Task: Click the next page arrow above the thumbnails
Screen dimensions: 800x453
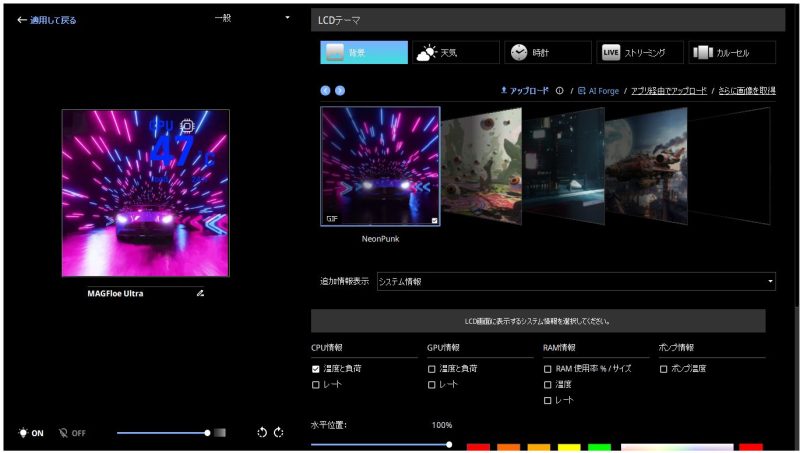Action: [340, 90]
